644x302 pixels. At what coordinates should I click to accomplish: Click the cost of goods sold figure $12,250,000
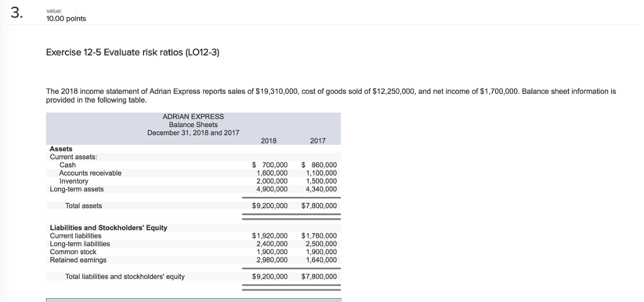coord(394,91)
